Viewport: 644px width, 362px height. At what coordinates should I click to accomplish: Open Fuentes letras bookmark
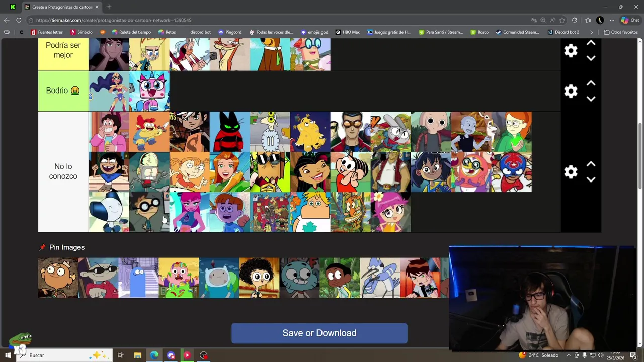point(47,32)
